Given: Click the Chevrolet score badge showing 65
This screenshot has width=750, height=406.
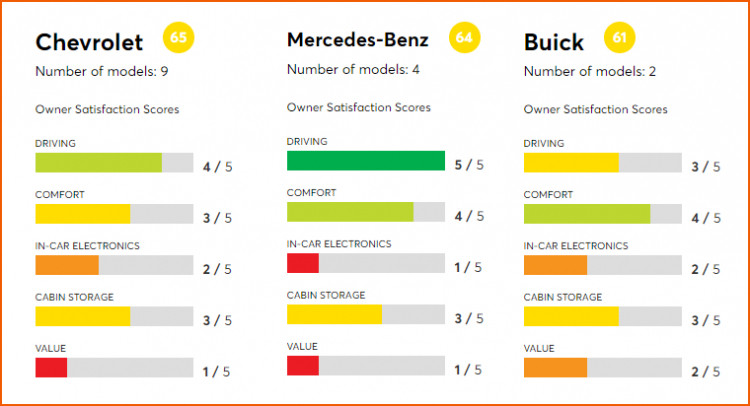Looking at the screenshot, I should pos(180,39).
